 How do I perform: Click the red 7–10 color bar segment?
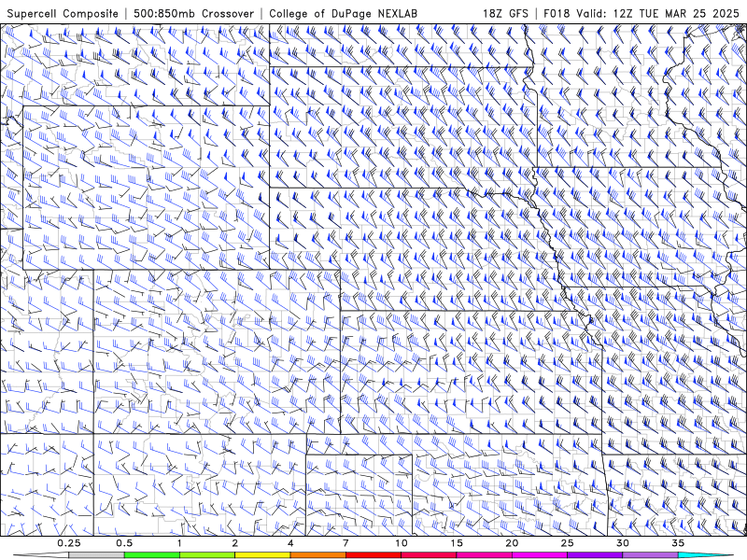pos(373,555)
